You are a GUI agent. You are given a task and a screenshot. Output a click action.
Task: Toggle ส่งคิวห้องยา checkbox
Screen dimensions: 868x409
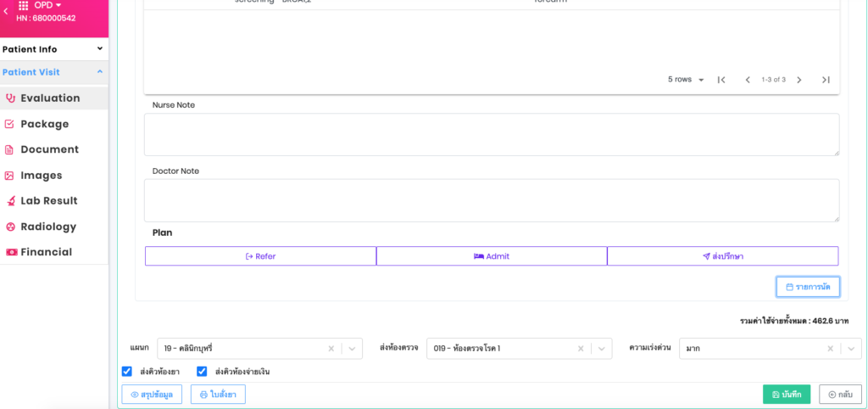click(127, 372)
